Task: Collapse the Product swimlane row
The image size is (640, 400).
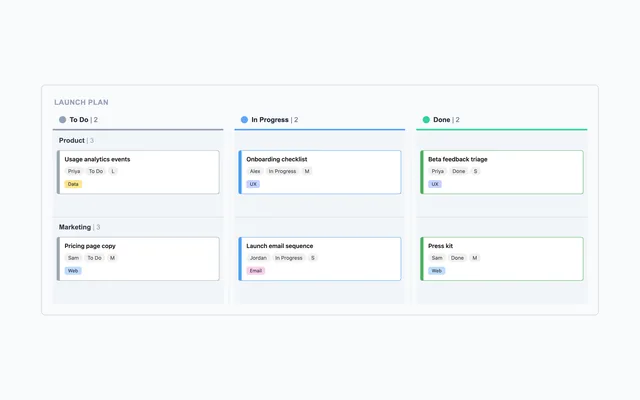Action: point(76,140)
